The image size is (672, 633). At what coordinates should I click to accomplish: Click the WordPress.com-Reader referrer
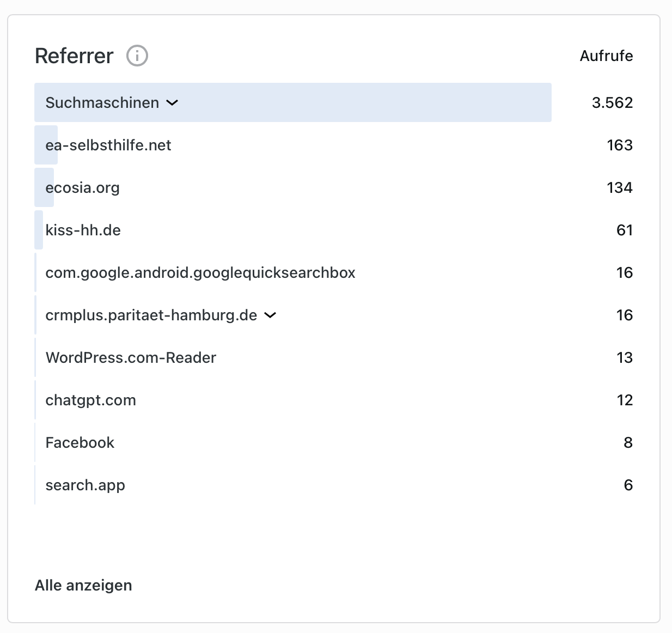tap(131, 358)
